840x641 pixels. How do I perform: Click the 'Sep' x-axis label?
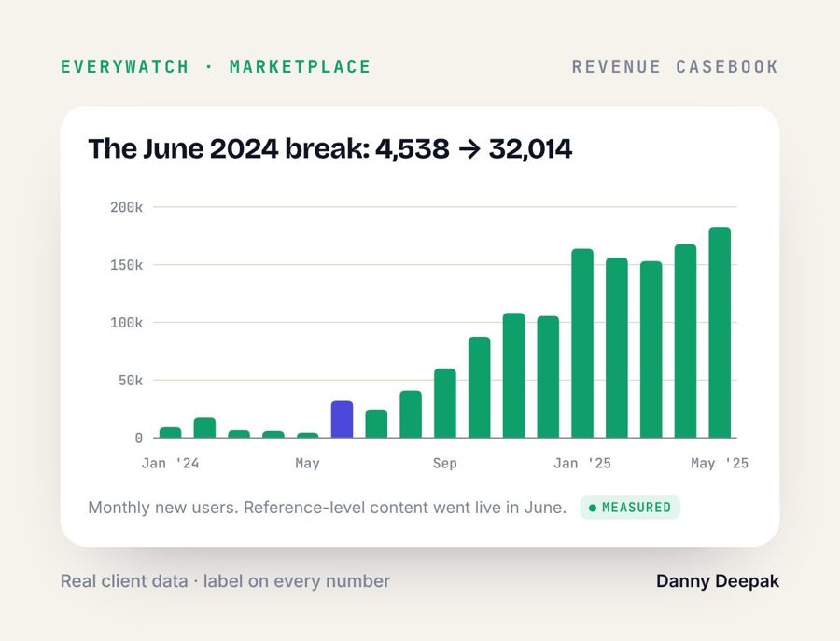point(445,463)
